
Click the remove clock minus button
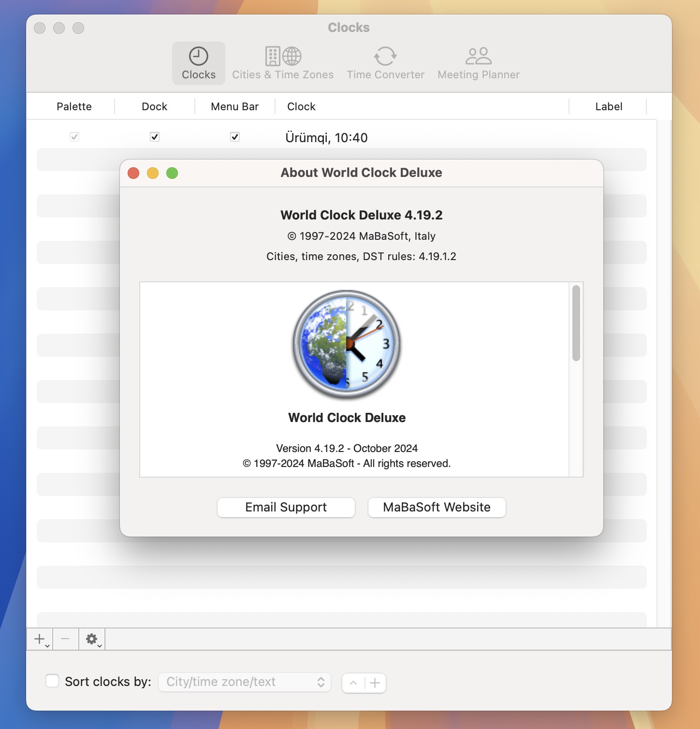[x=66, y=639]
